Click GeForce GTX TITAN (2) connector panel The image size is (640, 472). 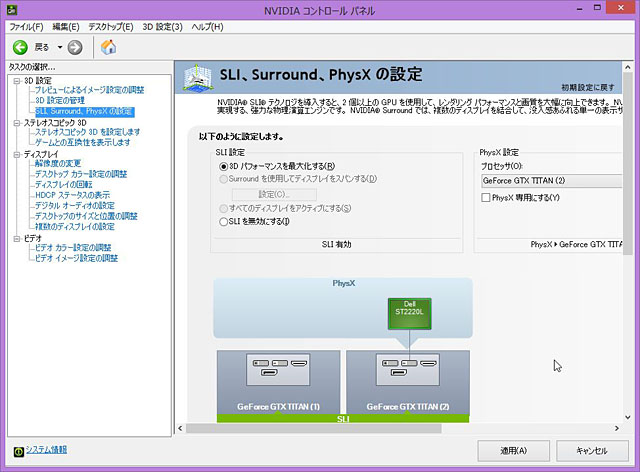tap(407, 370)
